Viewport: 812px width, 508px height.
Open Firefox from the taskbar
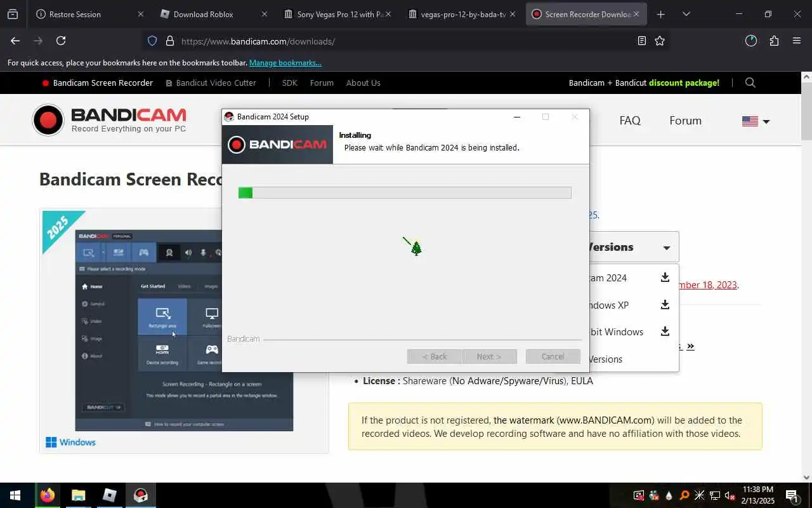pyautogui.click(x=48, y=495)
